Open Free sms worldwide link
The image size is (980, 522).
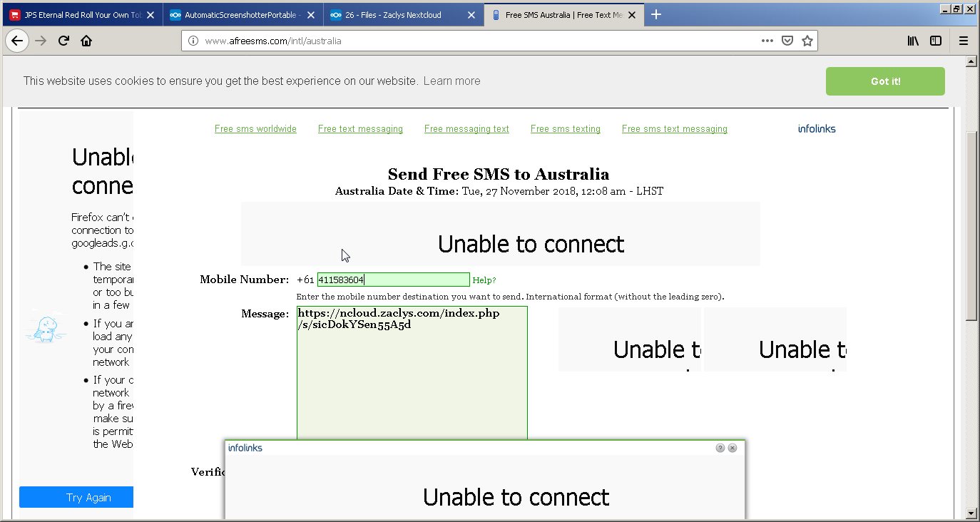tap(255, 129)
